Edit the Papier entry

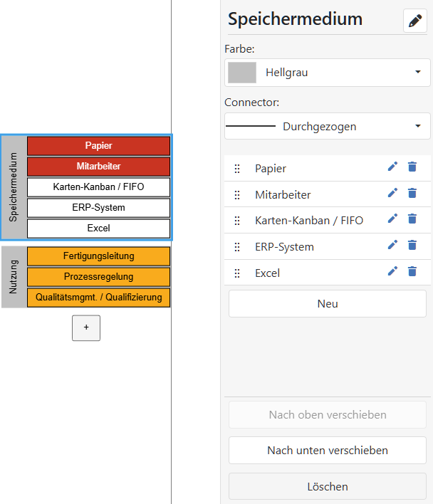(x=392, y=167)
